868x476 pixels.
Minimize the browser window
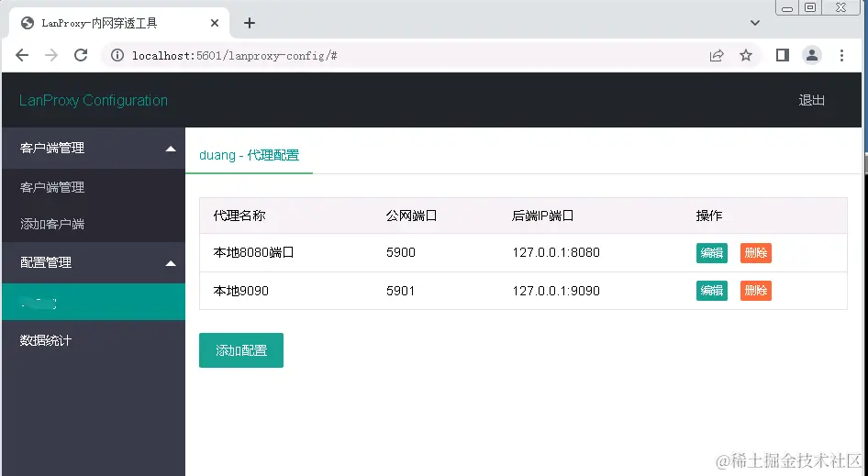point(787,7)
